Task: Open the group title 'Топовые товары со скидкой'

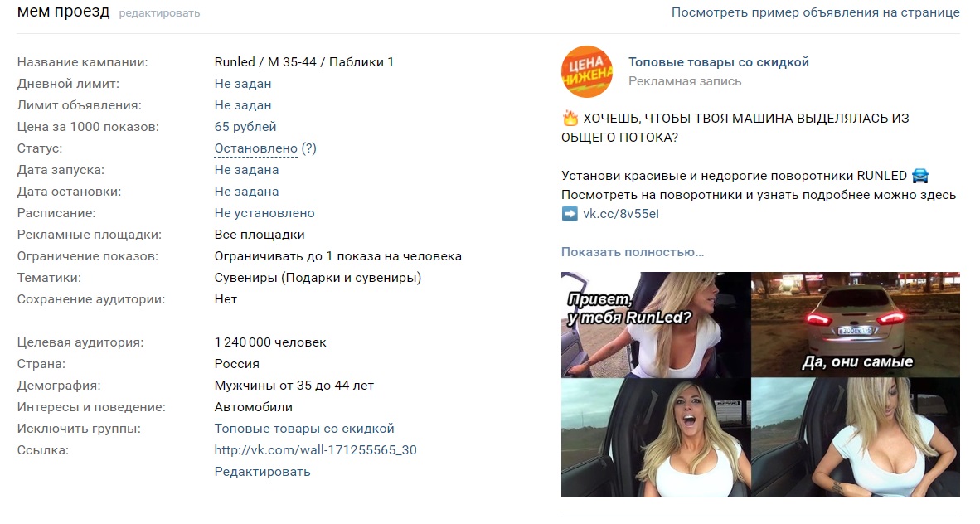Action: 719,62
